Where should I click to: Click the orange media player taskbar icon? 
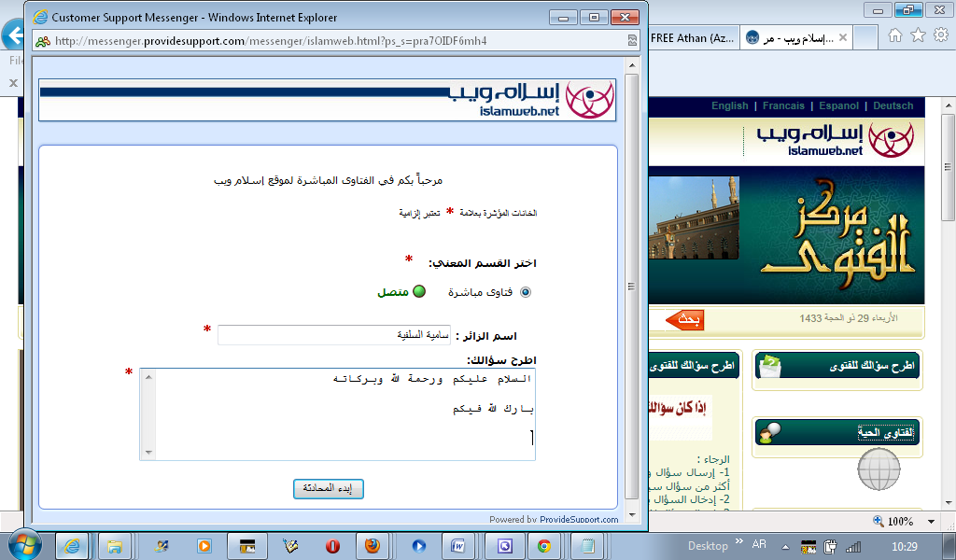(204, 546)
